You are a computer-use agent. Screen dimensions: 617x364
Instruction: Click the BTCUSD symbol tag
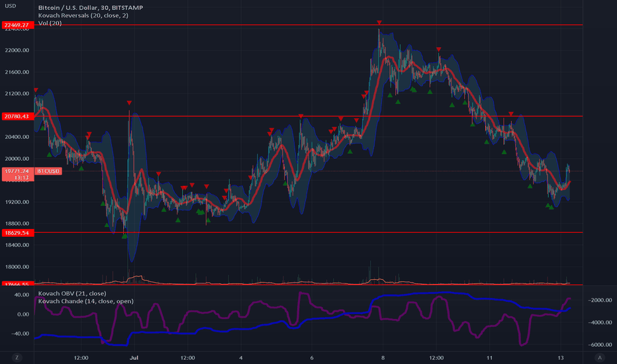pyautogui.click(x=48, y=171)
